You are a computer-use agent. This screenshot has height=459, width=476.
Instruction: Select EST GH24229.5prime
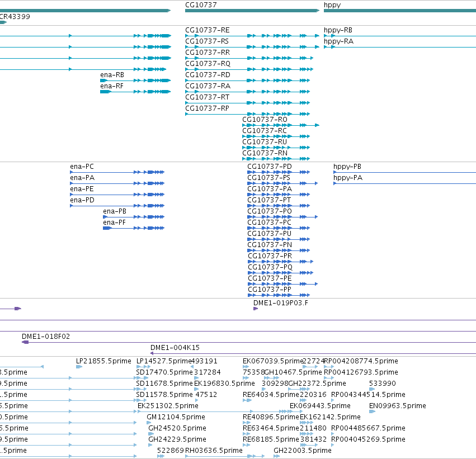point(177,440)
